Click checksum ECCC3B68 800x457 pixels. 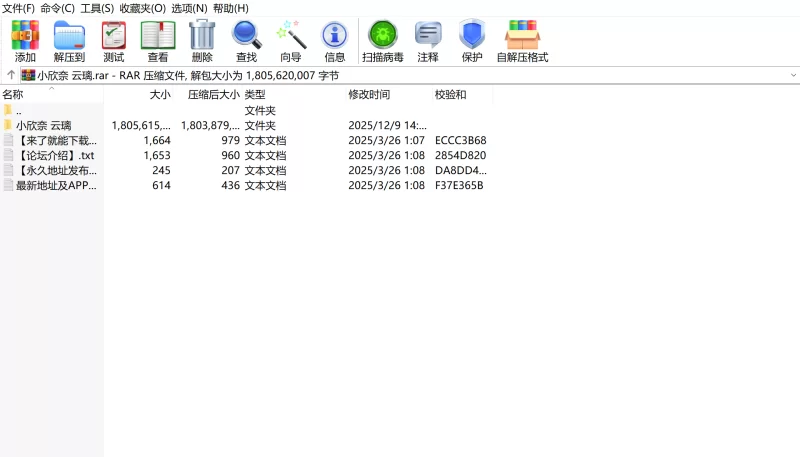461,140
